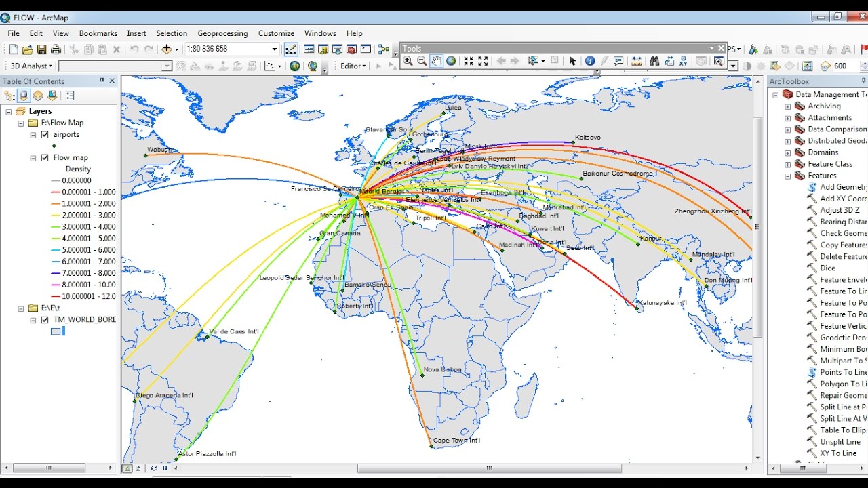Open the map scale dropdown

pos(274,48)
